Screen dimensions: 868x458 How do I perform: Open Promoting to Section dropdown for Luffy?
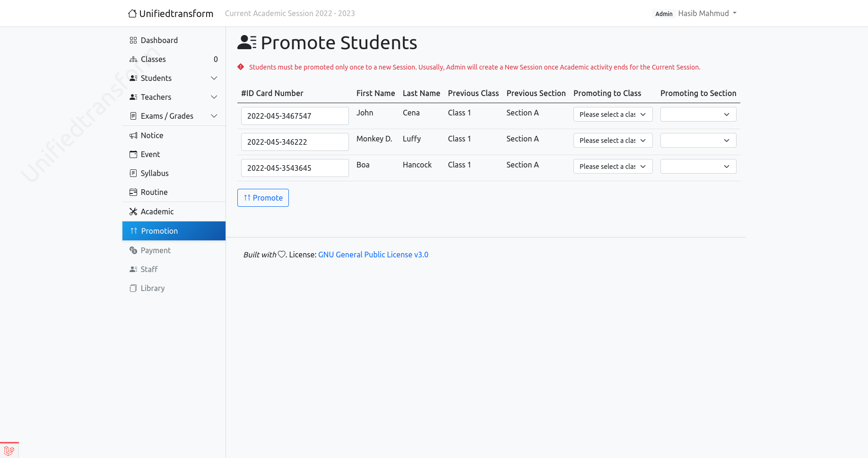(698, 141)
